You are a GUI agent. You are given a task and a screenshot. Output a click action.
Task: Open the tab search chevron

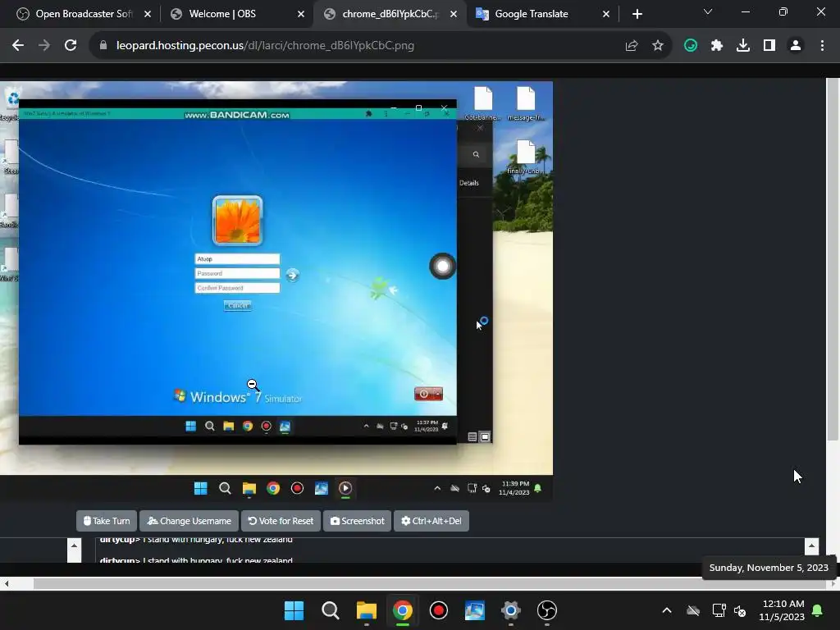pos(708,11)
